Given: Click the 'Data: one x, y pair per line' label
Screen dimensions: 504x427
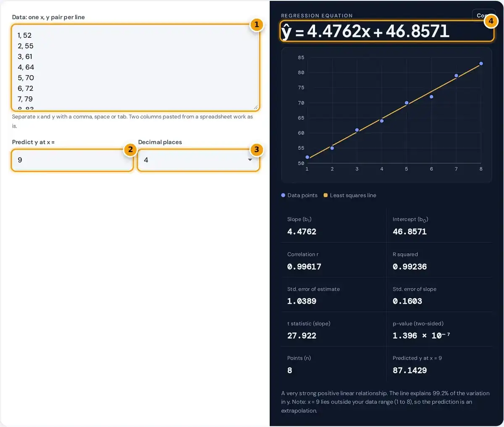Looking at the screenshot, I should tap(48, 17).
